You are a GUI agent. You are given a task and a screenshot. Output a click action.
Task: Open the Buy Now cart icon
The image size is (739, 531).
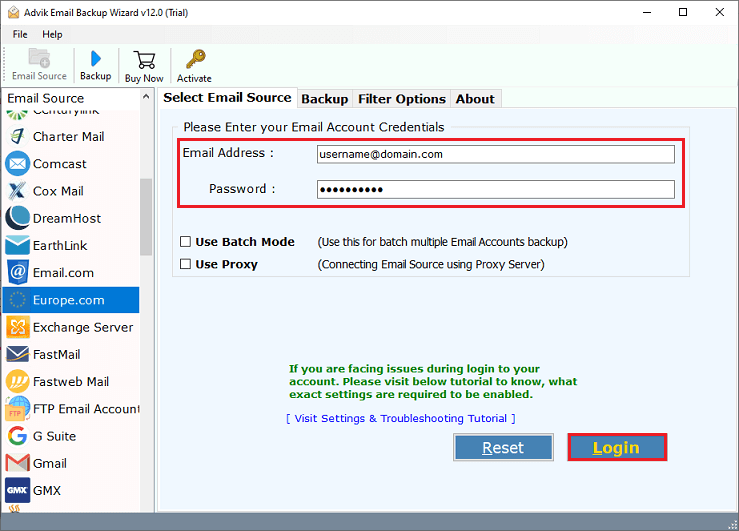point(144,60)
